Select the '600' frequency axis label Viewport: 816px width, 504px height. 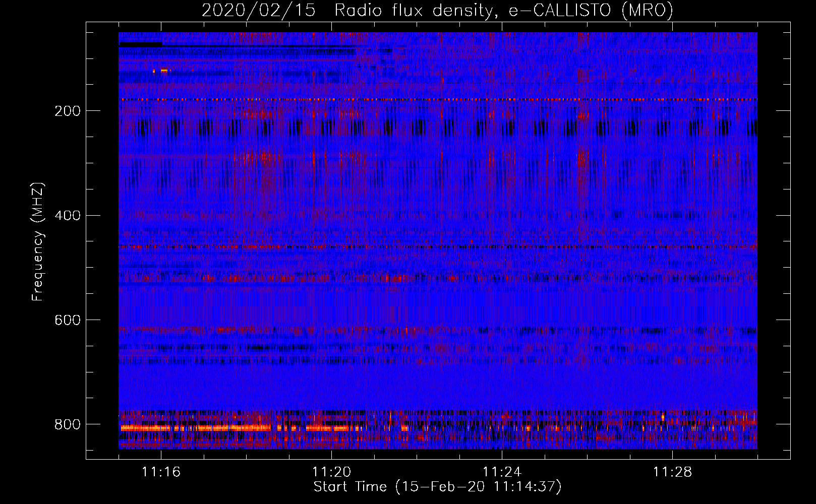68,321
